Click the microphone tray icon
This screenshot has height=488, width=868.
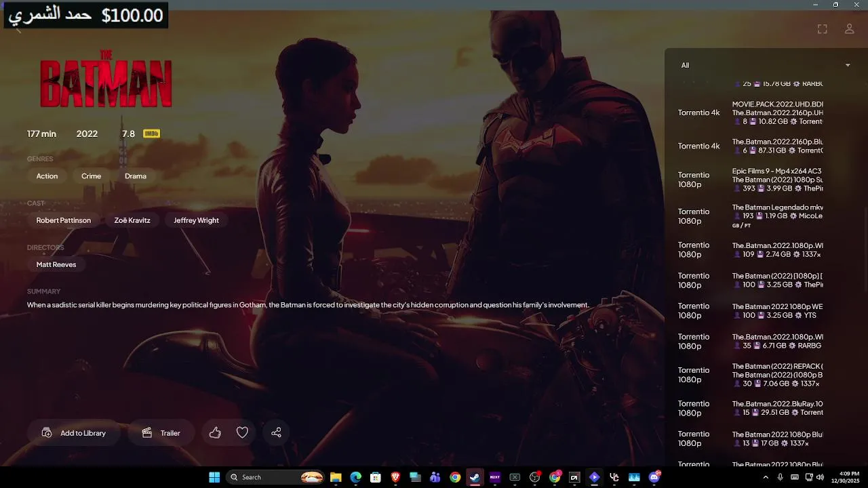point(781,477)
